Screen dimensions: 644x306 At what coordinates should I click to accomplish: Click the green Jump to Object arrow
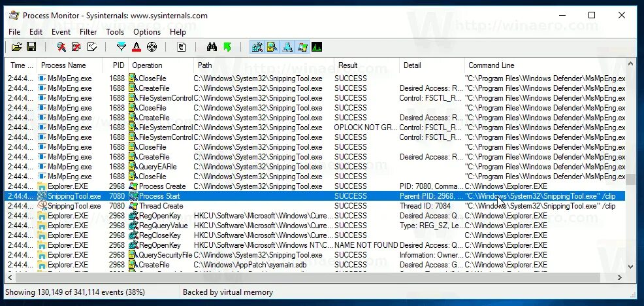point(227,47)
